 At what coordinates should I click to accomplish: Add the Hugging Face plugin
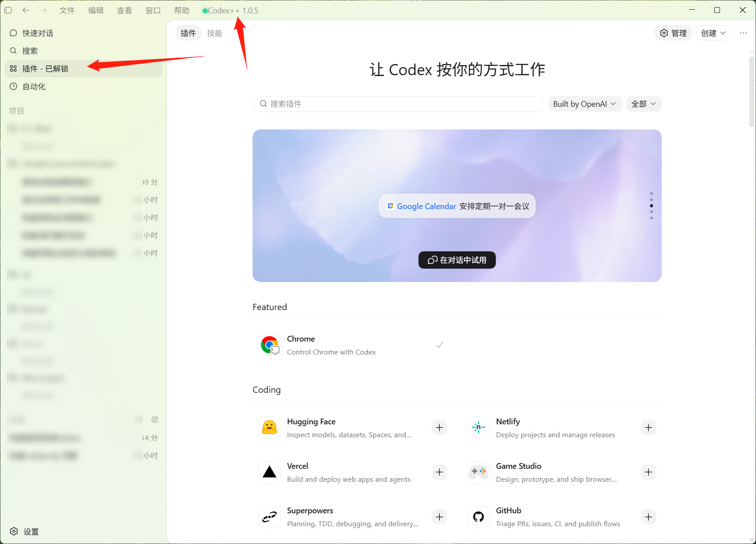click(439, 427)
